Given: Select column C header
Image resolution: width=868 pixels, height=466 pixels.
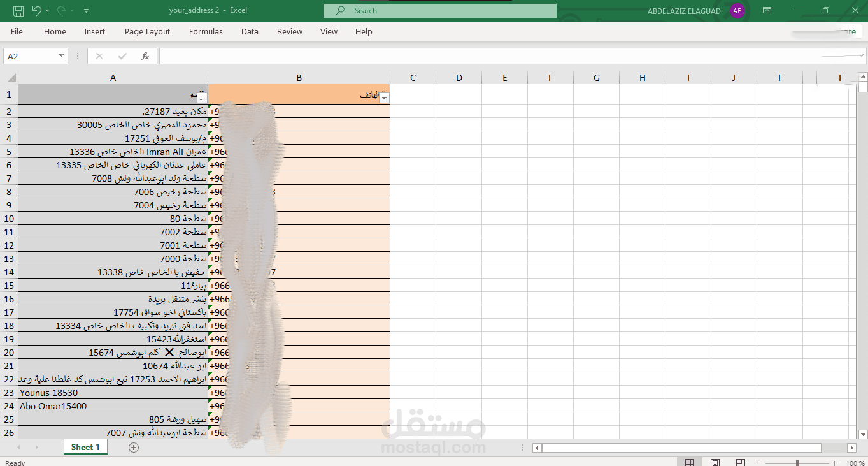Looking at the screenshot, I should (x=413, y=78).
